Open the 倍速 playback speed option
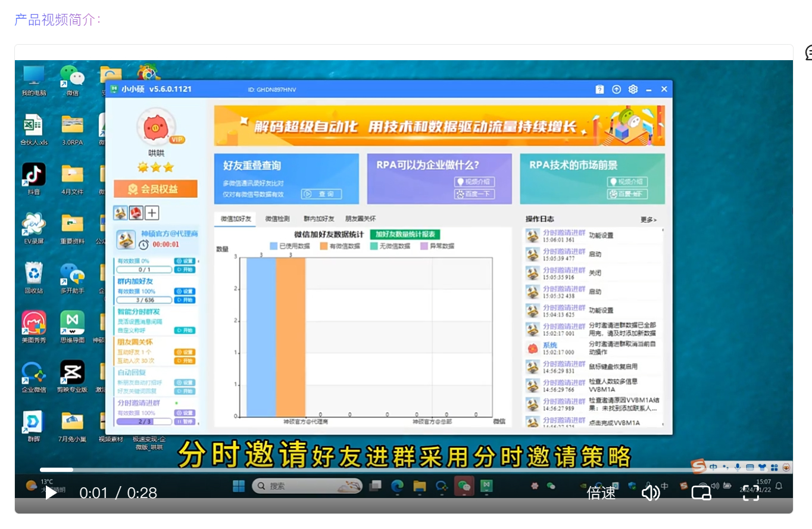 (x=601, y=493)
